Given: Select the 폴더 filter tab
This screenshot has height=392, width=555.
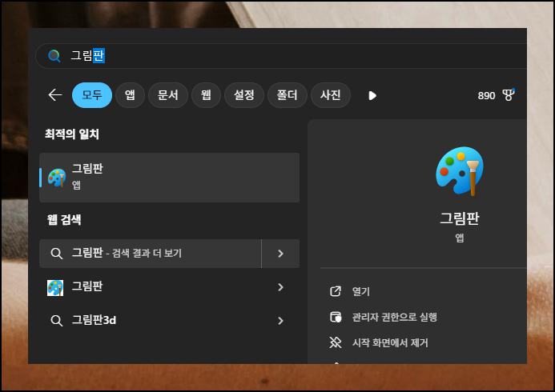Looking at the screenshot, I should pyautogui.click(x=287, y=95).
